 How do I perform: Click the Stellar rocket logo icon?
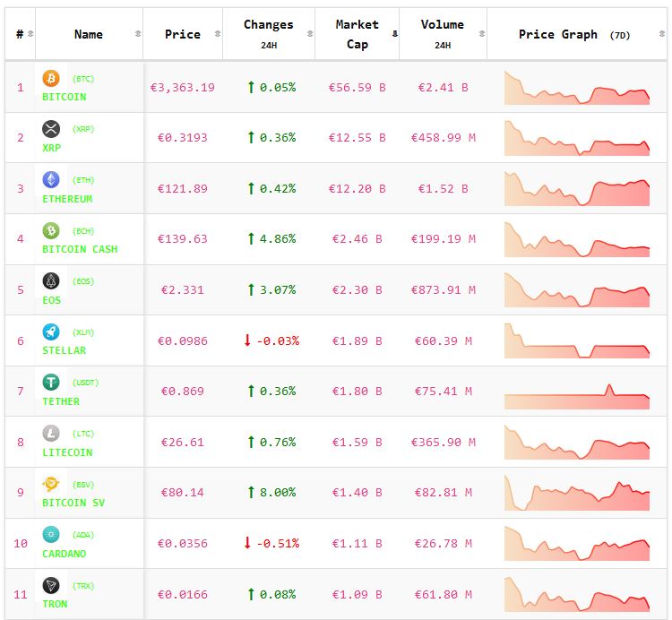(51, 332)
